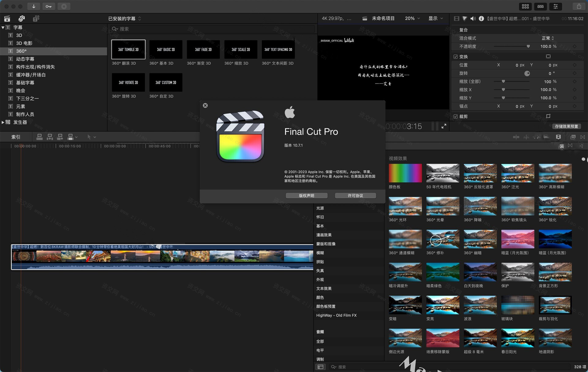This screenshot has height=372, width=588.
Task: Open the titles search filter magnifier dropdown
Action: click(x=115, y=29)
